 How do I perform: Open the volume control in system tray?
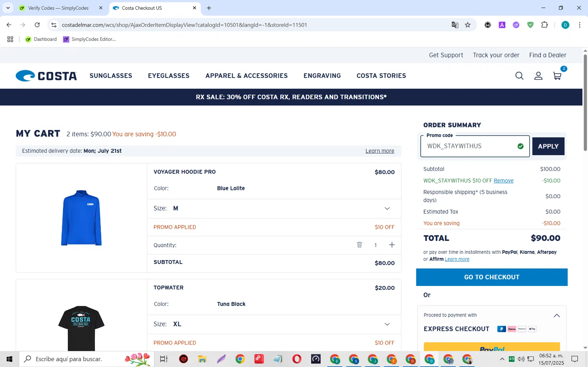tap(521, 359)
